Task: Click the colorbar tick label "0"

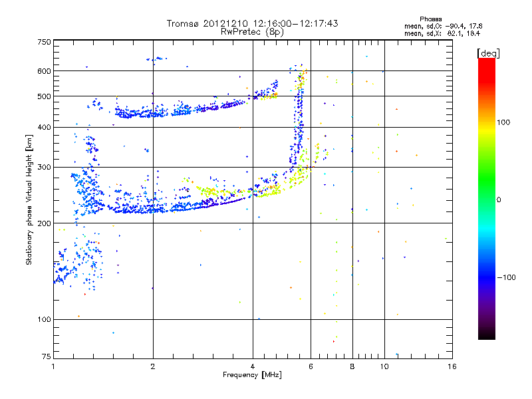Action: [x=499, y=200]
